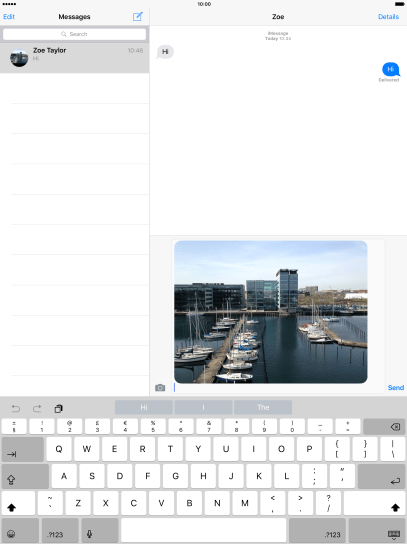Toggle caps lock key

[x=25, y=476]
